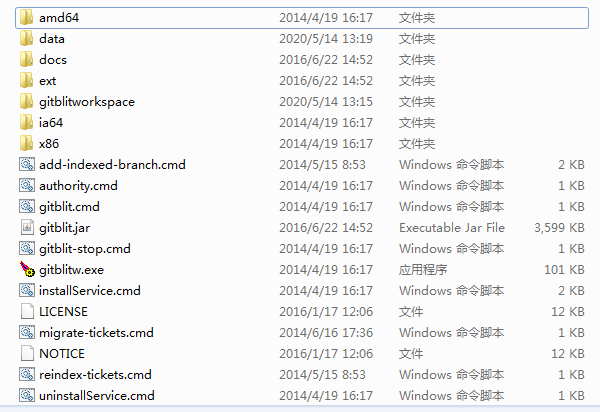Select the installService.cmd script icon
600x412 pixels.
tap(27, 291)
